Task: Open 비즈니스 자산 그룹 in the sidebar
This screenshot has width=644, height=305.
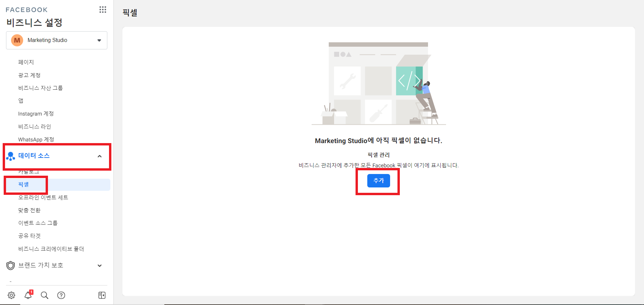Action: [x=40, y=88]
